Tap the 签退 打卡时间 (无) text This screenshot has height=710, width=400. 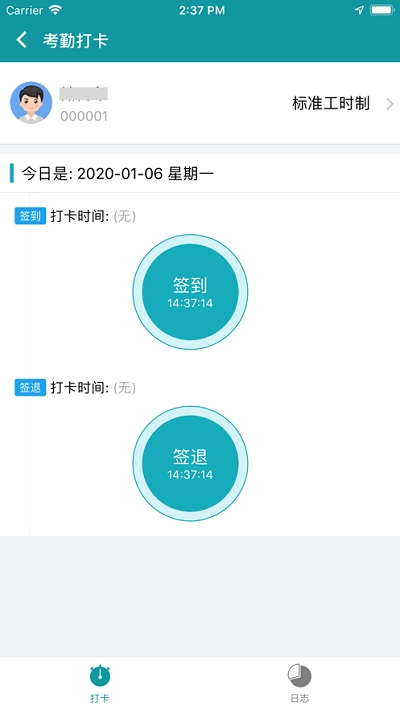(93, 388)
